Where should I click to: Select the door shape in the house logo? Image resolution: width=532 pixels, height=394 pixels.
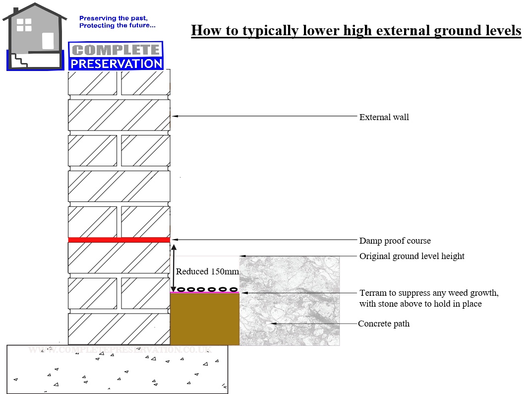(48, 40)
